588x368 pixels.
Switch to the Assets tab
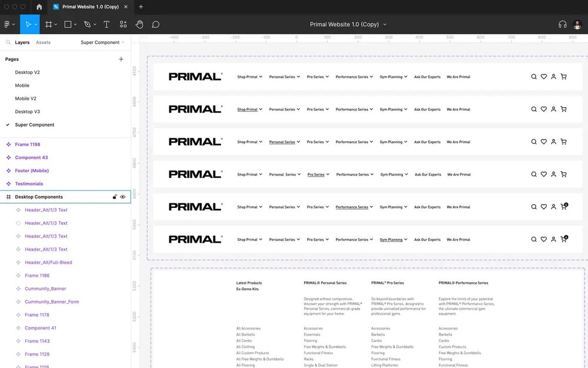point(43,42)
